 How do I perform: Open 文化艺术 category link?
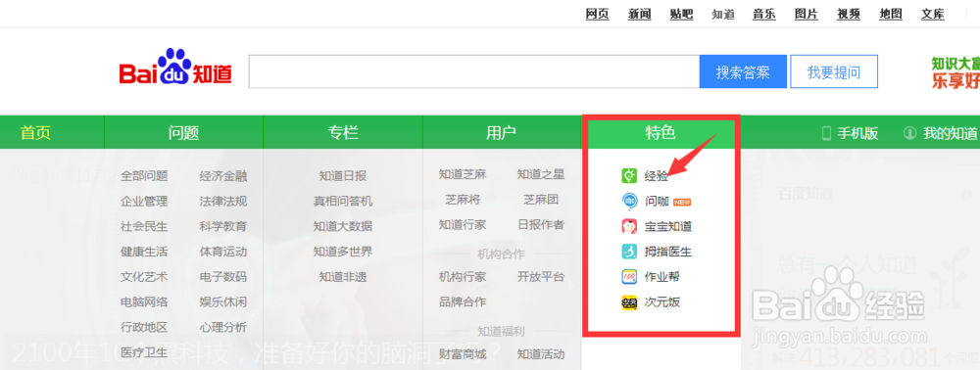[x=144, y=276]
